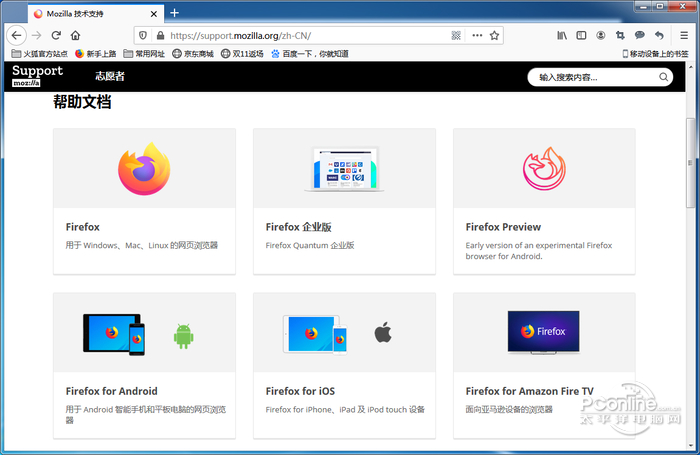Click the address bar URL
700x455 pixels.
tap(241, 35)
